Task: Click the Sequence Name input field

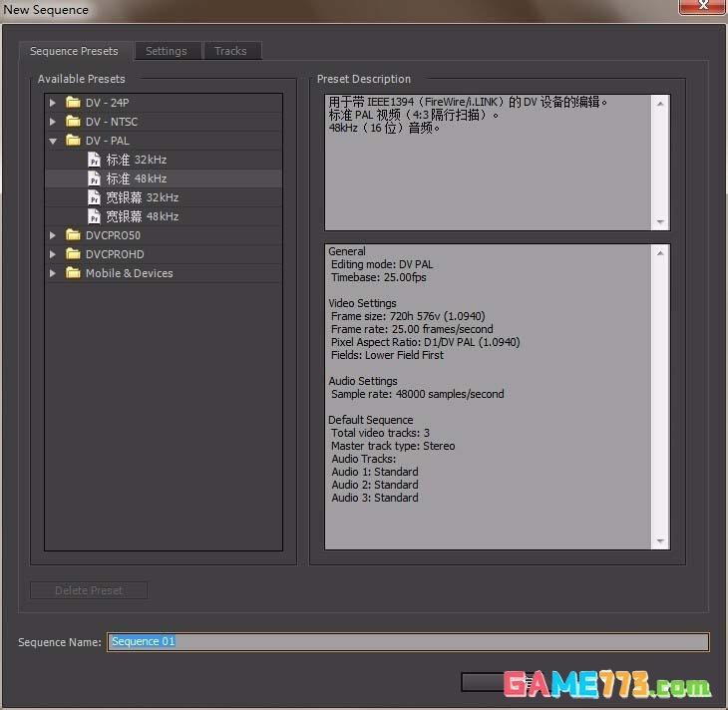Action: [409, 642]
